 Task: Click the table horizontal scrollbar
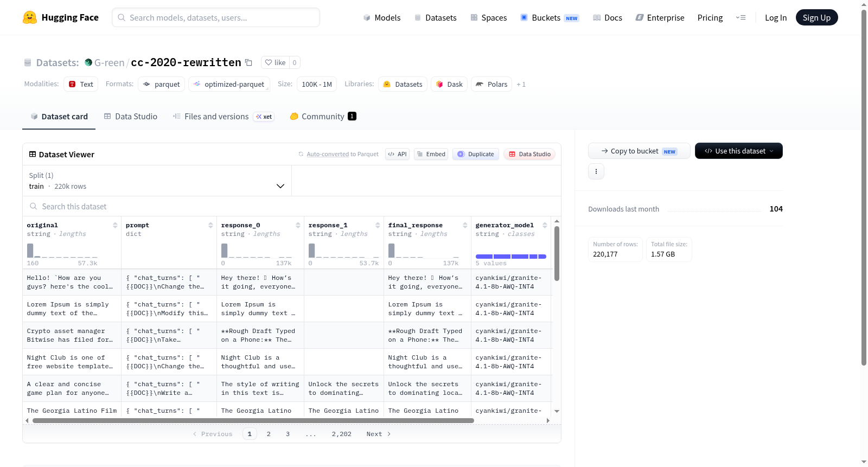253,420
